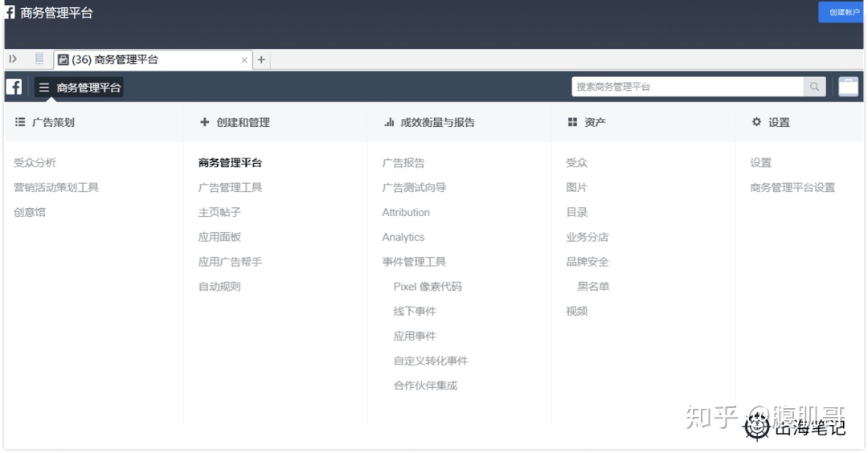
Task: Open a new tab with the plus icon
Action: [261, 59]
